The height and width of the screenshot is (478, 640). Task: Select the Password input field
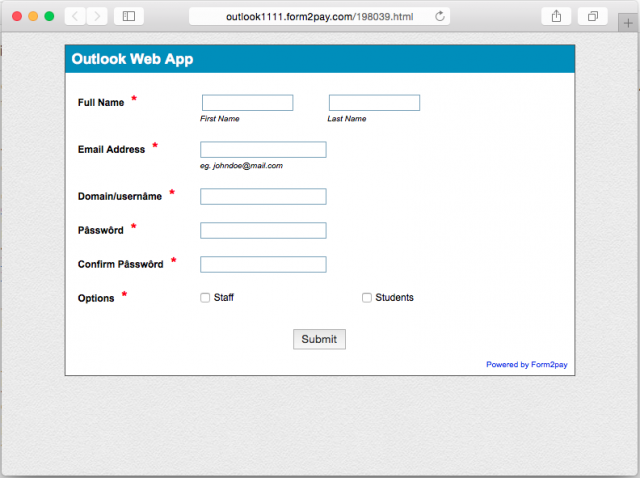pyautogui.click(x=263, y=230)
